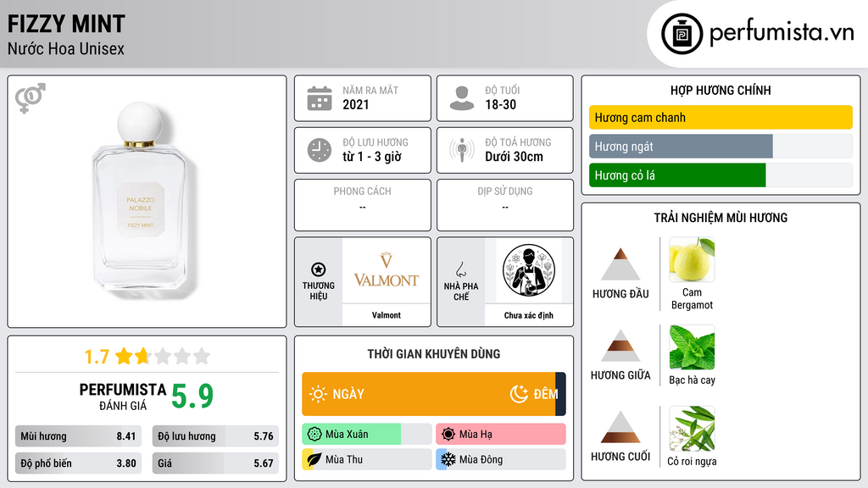Image resolution: width=868 pixels, height=488 pixels.
Task: Click the Hợp hương chính heading
Action: coord(721,90)
